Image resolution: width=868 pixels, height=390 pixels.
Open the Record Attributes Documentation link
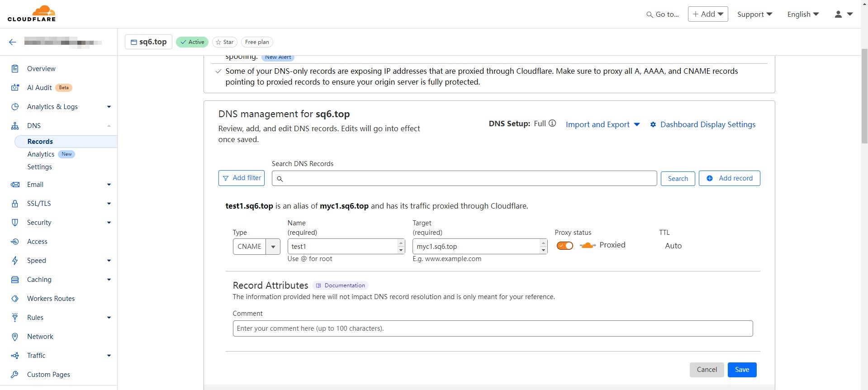coord(340,285)
